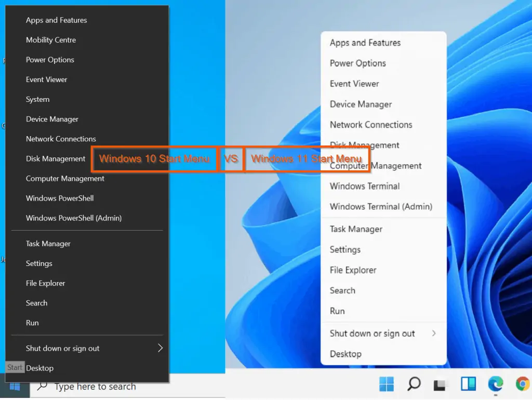Open Power Options in Windows 10 menu
This screenshot has height=400, width=532.
(87, 60)
